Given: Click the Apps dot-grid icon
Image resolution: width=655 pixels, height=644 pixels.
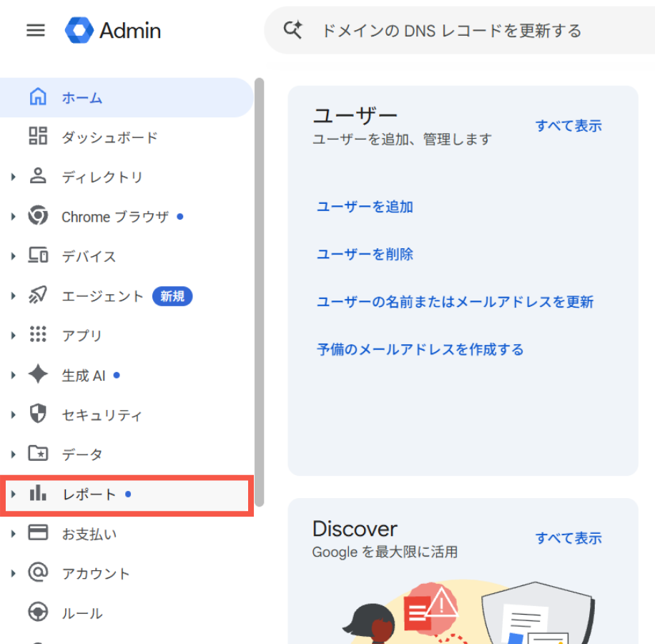Looking at the screenshot, I should [38, 334].
